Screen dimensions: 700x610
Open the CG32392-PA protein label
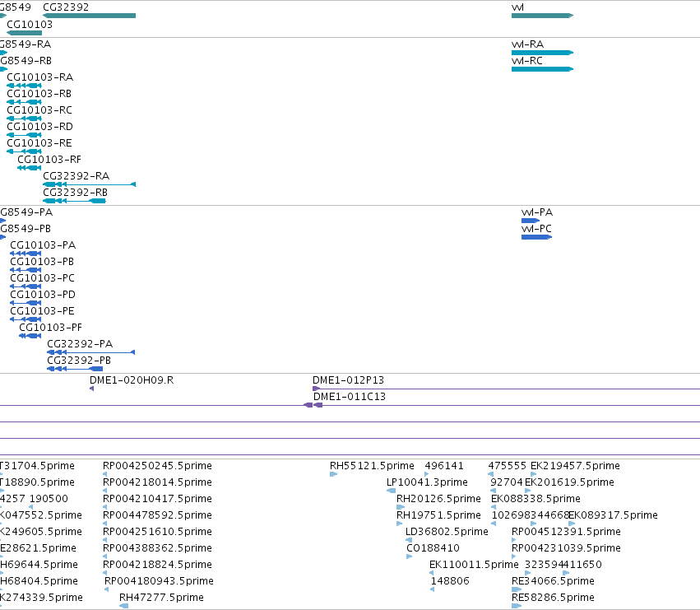click(80, 344)
